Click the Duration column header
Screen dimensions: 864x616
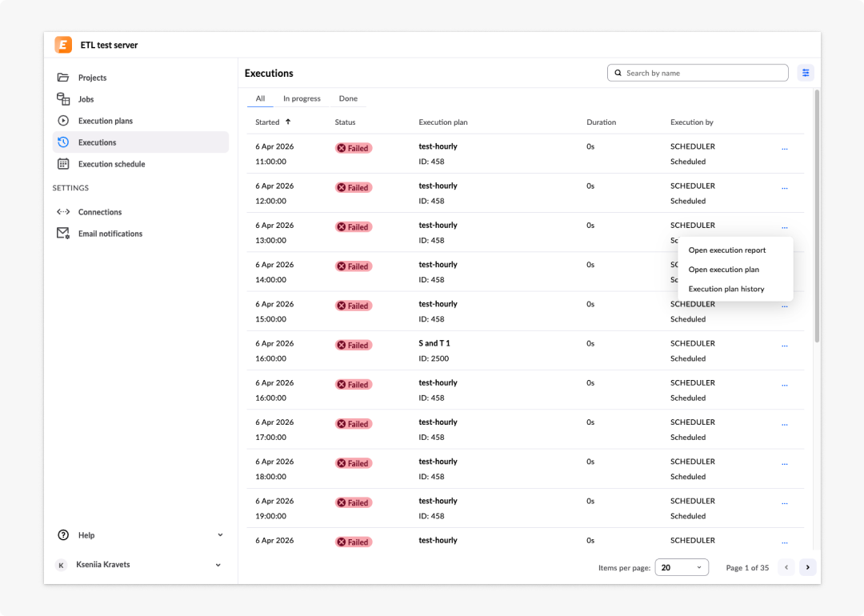pyautogui.click(x=601, y=122)
